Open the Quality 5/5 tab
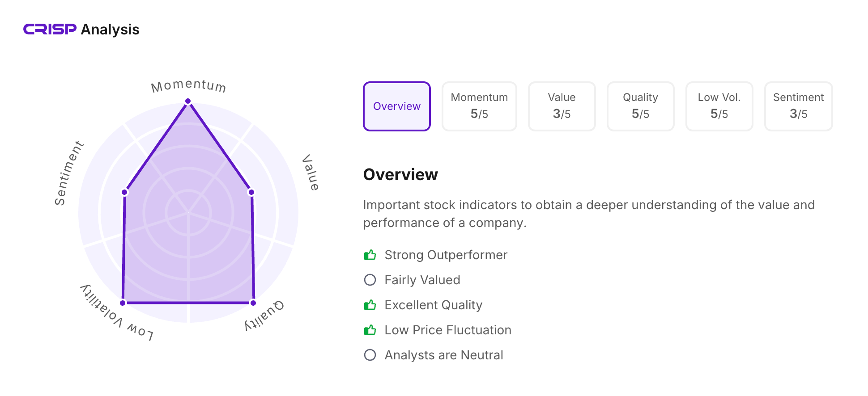The width and height of the screenshot is (868, 396). [640, 106]
